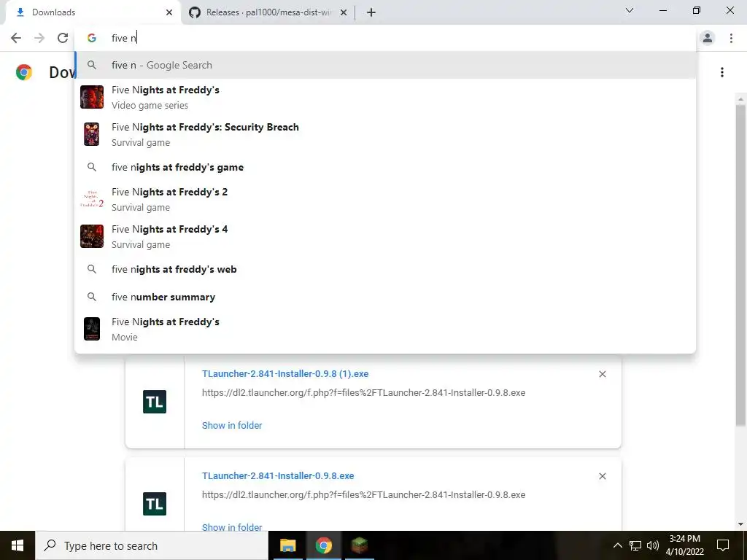Open the Minecraft grass block taskbar icon

(359, 545)
